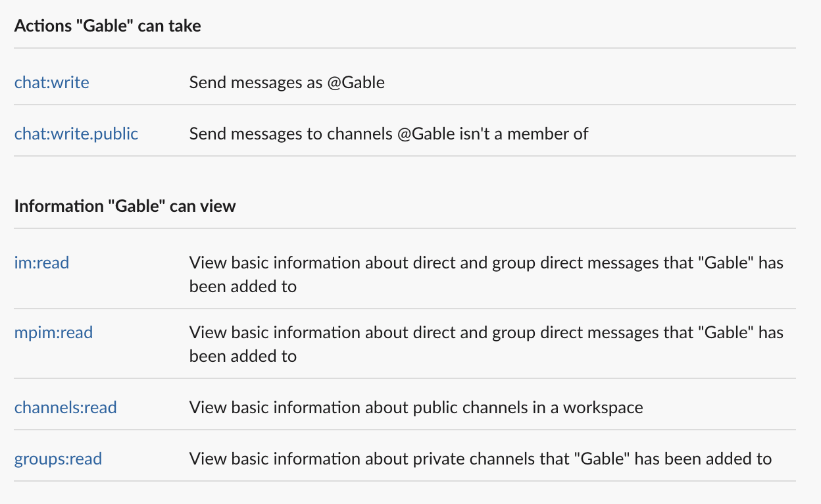This screenshot has width=821, height=504.
Task: Open the mpim:read permission link
Action: 53,332
